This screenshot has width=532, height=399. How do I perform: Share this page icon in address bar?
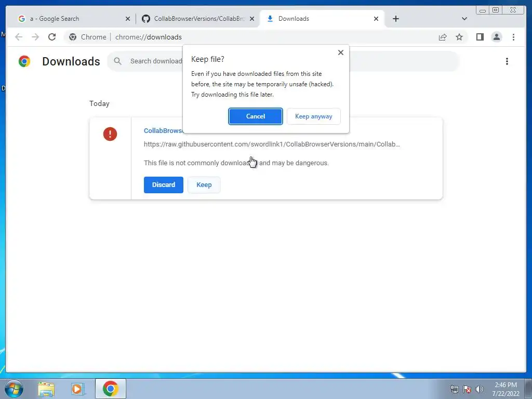point(443,37)
